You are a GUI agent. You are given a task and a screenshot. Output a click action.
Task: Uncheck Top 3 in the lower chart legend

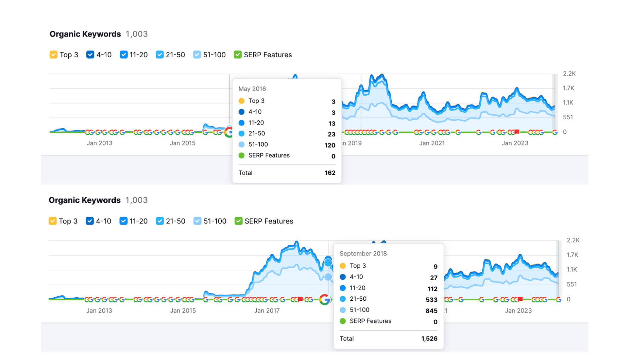(53, 221)
